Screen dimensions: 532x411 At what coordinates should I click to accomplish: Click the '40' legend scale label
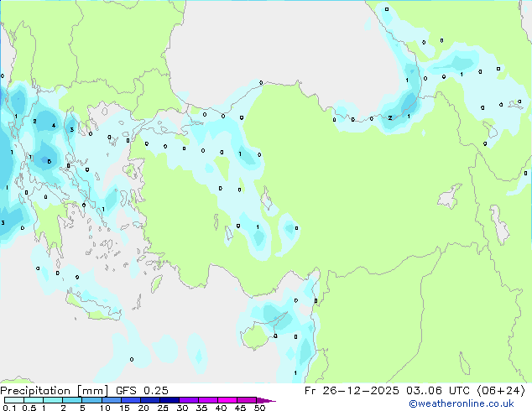pyautogui.click(x=221, y=408)
